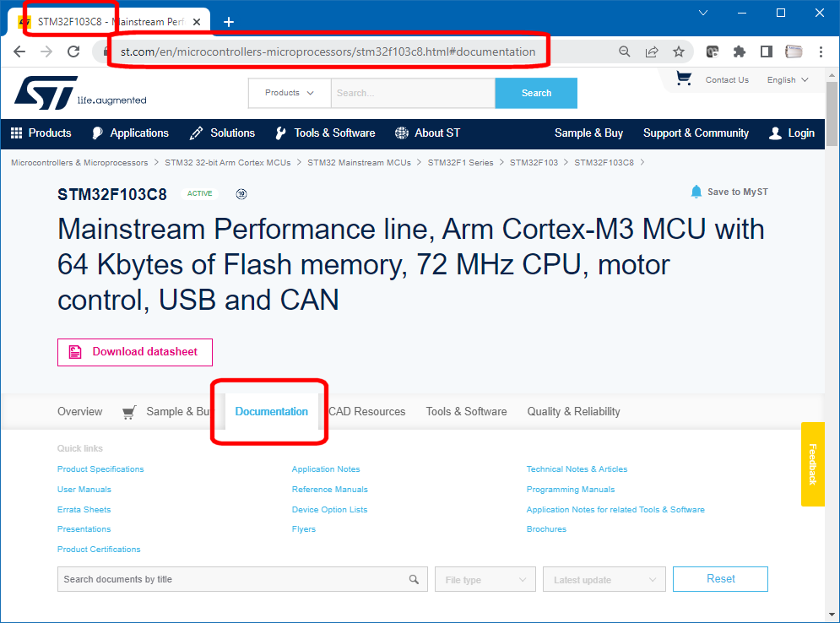Open the Brochures quick link
The image size is (840, 623).
pyautogui.click(x=546, y=528)
